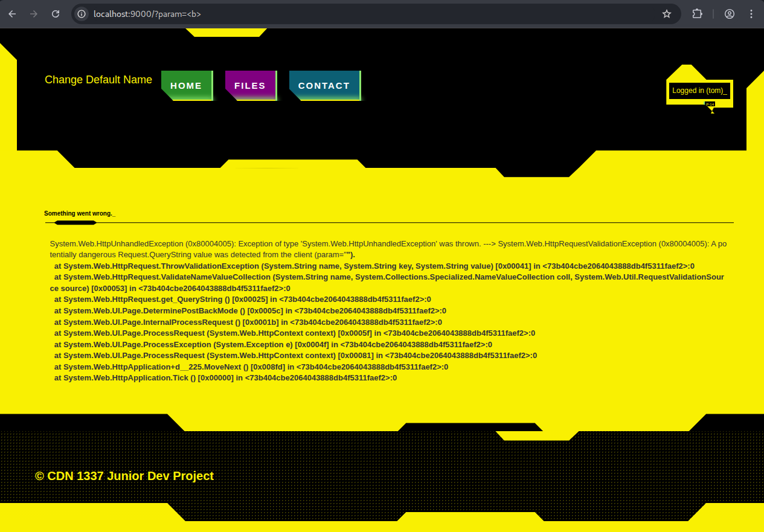
Task: Open site information via the info icon
Action: (80, 13)
